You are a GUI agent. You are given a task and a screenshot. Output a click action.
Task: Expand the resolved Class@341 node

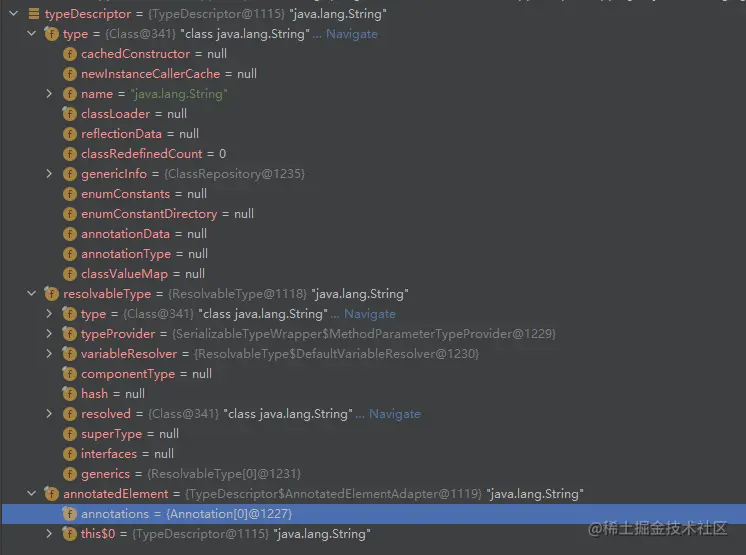point(49,413)
